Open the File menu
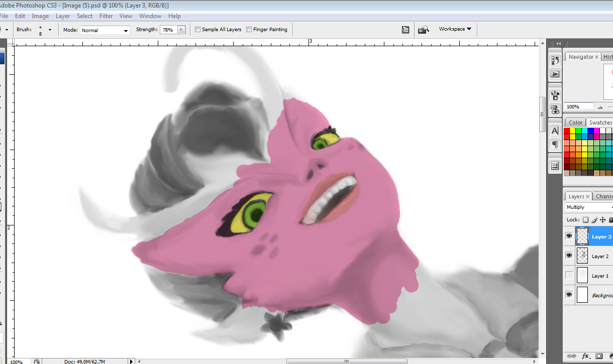Screen dimensions: 613x364 (x=4, y=16)
